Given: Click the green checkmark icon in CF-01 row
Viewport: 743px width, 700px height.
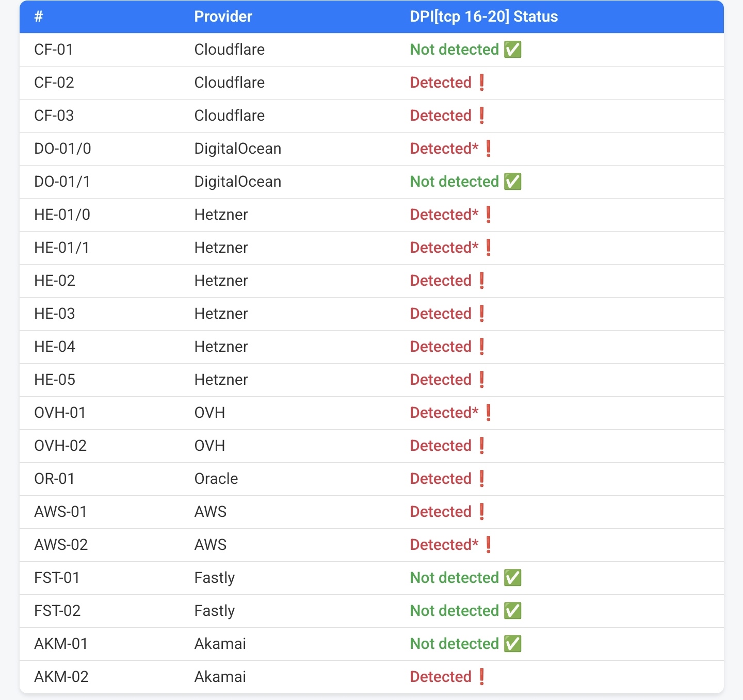Looking at the screenshot, I should point(512,50).
